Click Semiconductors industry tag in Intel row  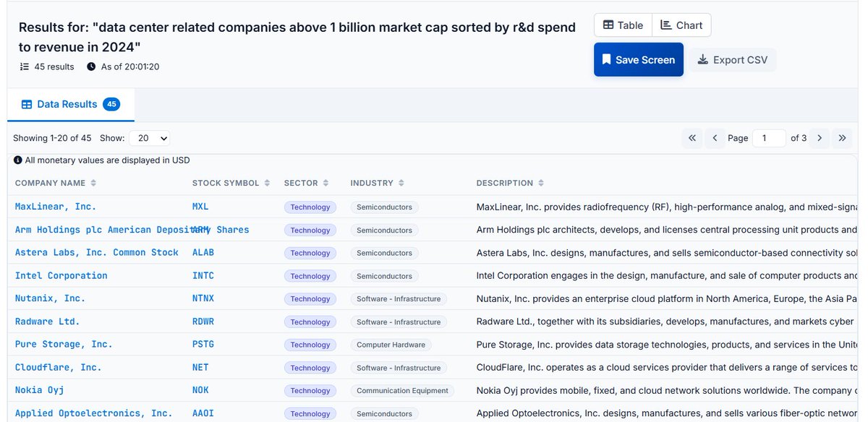pos(384,276)
